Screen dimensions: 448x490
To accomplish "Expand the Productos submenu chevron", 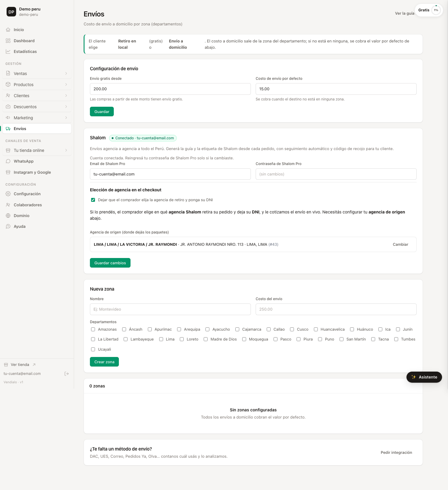I will coord(66,85).
